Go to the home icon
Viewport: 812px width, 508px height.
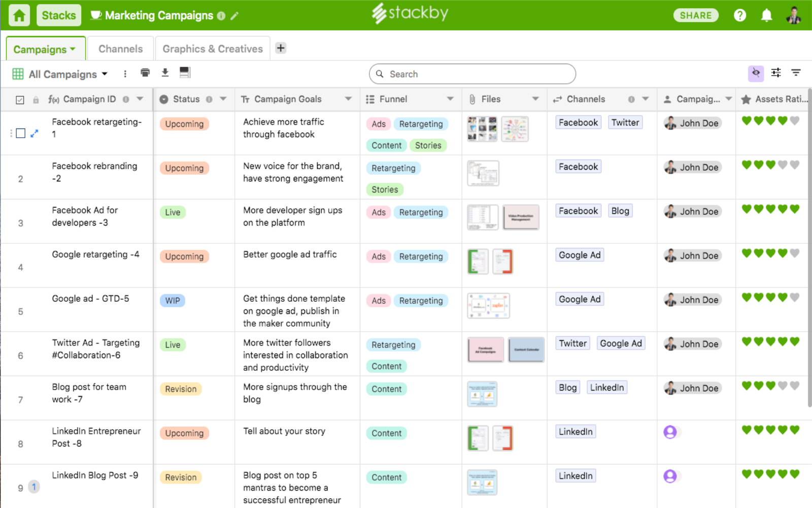pyautogui.click(x=19, y=15)
